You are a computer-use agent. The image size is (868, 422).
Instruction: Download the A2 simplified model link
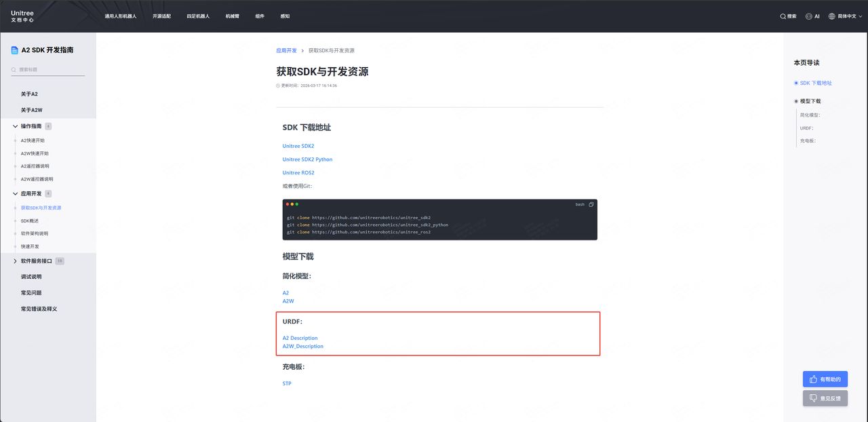285,293
